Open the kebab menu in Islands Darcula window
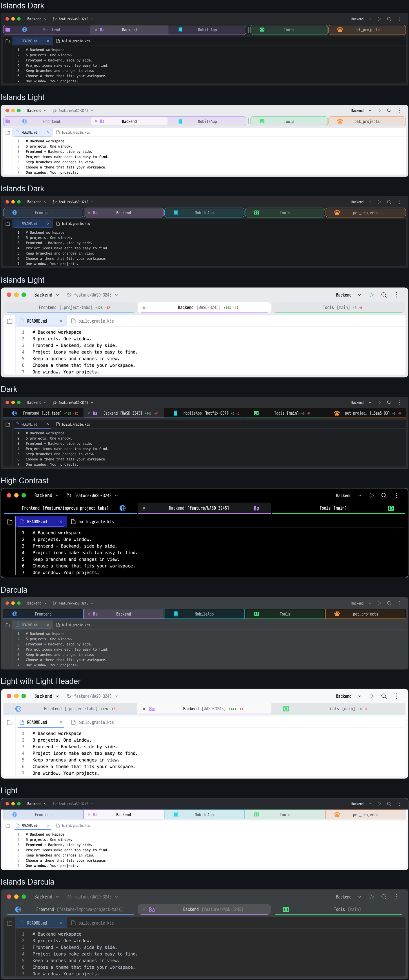The image size is (409, 980). [397, 897]
